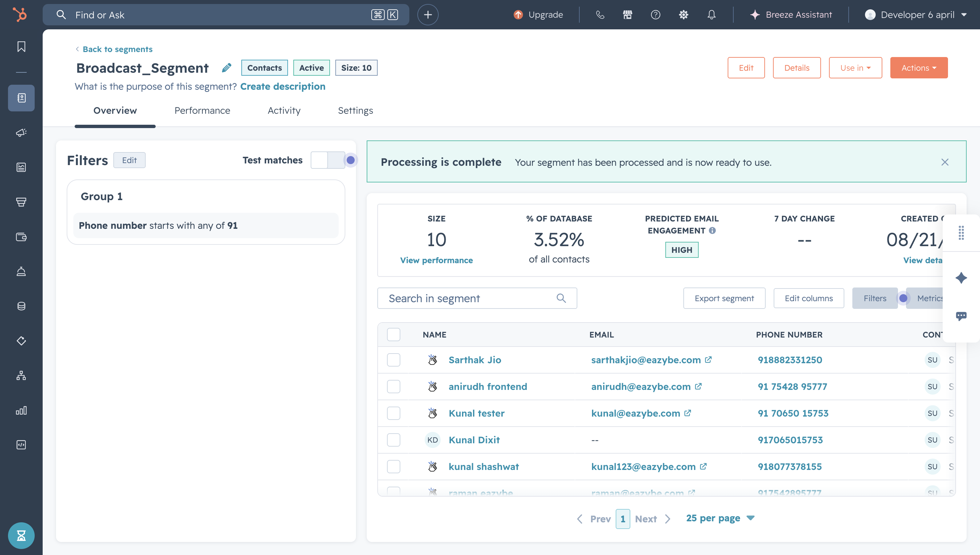The image size is (980, 555).
Task: Open the Details button
Action: (x=796, y=68)
